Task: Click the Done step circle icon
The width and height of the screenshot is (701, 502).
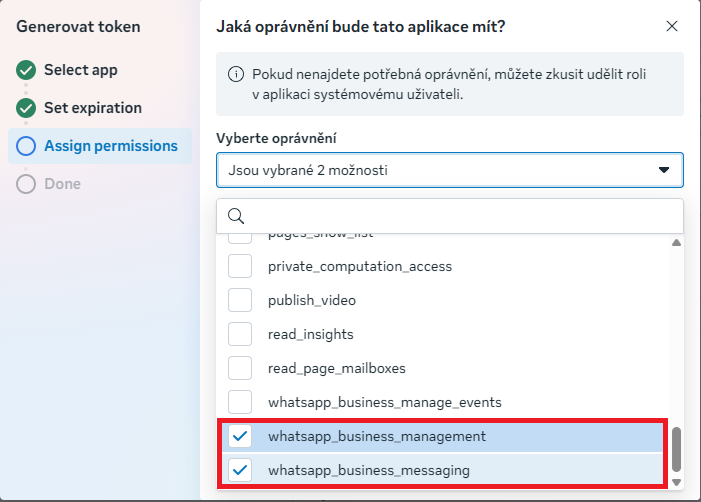Action: tap(26, 184)
